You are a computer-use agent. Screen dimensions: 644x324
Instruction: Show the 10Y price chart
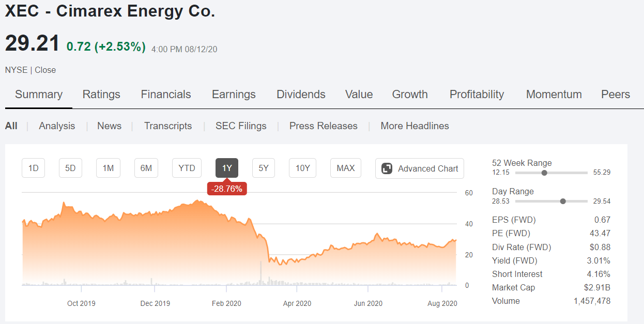pos(302,168)
